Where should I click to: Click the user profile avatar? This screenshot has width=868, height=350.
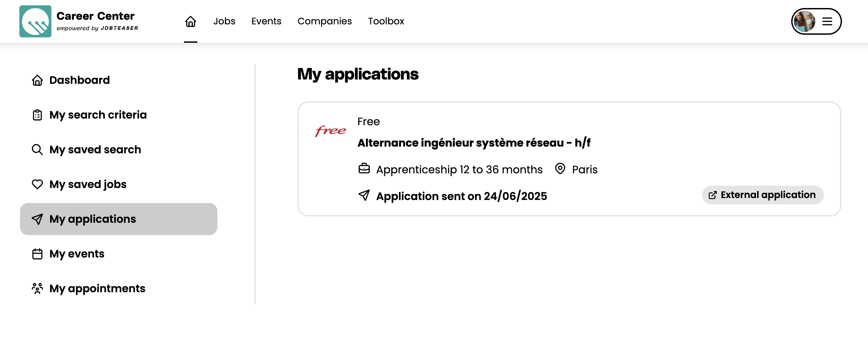[804, 21]
